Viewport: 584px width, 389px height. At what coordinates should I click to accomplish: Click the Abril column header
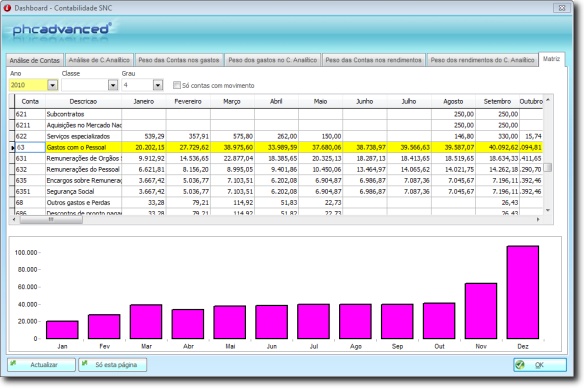click(x=276, y=101)
